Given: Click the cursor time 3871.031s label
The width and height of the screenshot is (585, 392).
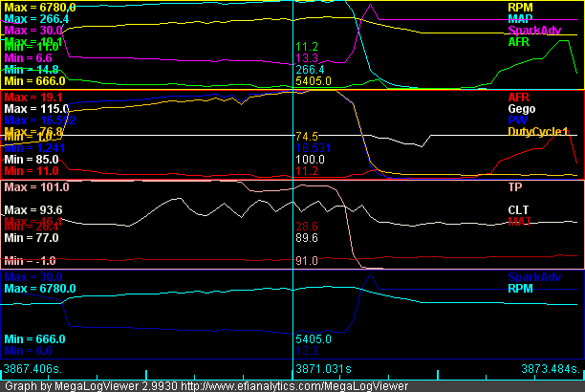Looking at the screenshot, I should (x=325, y=368).
